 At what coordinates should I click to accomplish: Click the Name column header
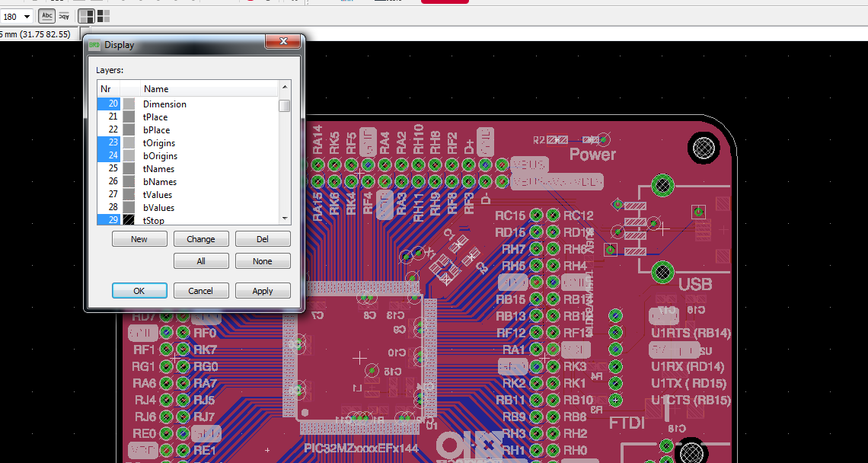pos(209,88)
